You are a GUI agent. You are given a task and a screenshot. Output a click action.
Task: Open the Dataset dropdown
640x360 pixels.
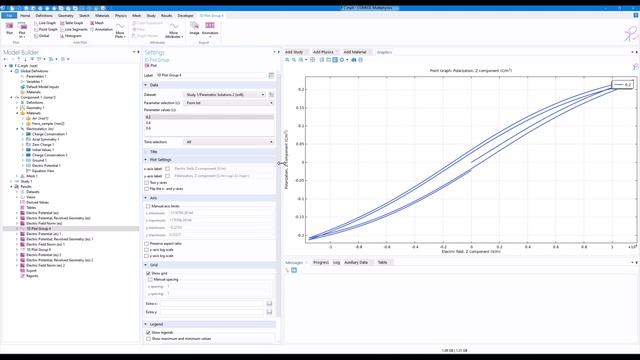(225, 95)
